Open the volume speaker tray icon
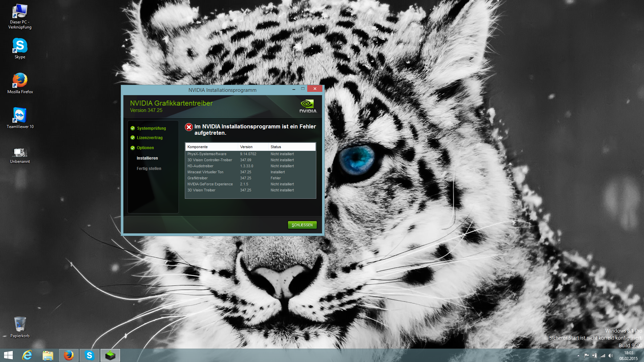This screenshot has width=644, height=362. point(611,356)
